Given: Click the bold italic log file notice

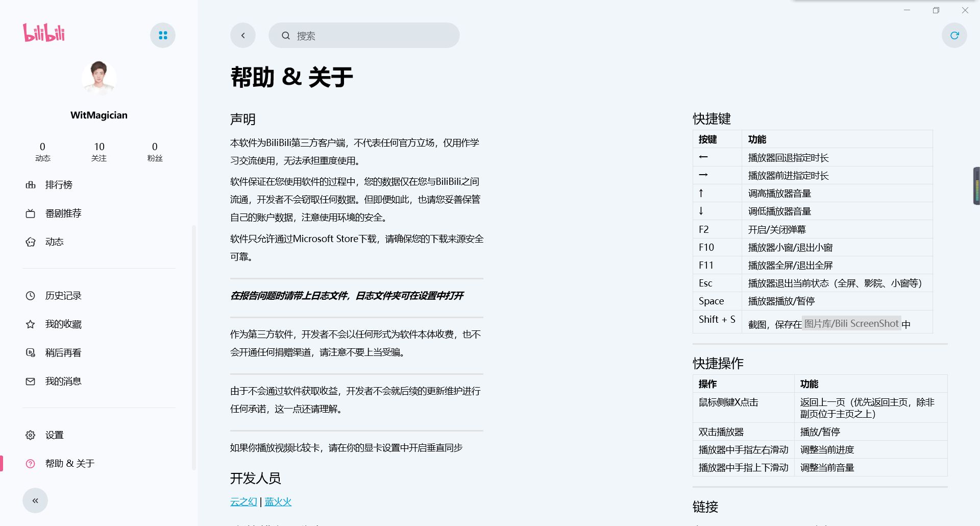Looking at the screenshot, I should (x=347, y=296).
